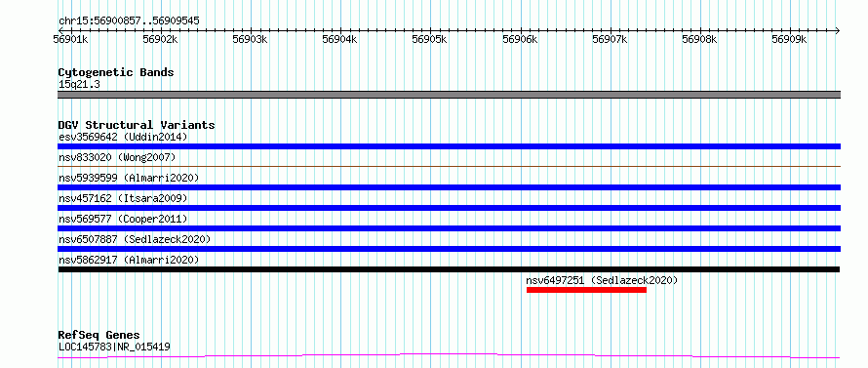Open the nsv6507887 (Sedlazeck2020) variant
Screen dimensions: 868x368
(x=135, y=239)
